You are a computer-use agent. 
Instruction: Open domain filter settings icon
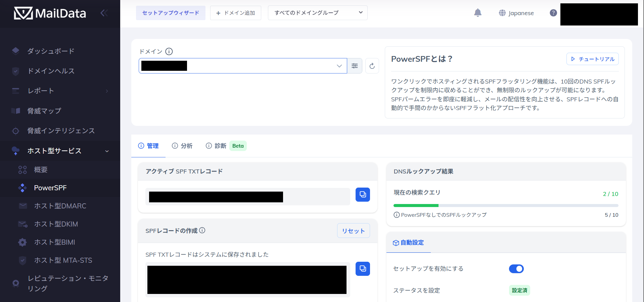point(355,66)
